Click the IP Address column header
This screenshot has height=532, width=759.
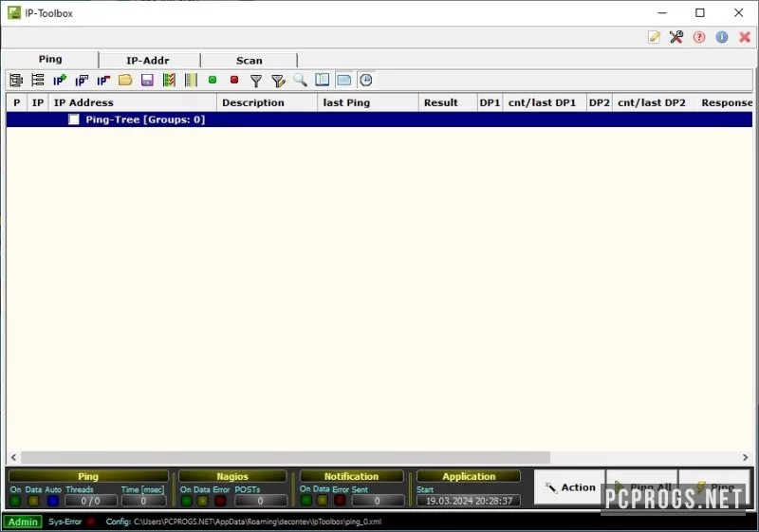pyautogui.click(x=133, y=102)
